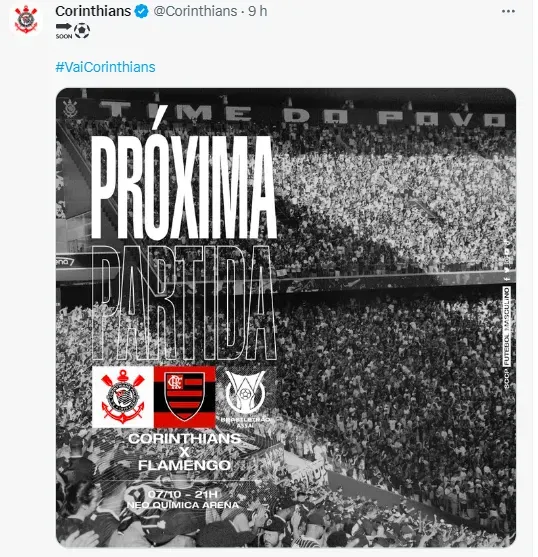This screenshot has width=538, height=557.
Task: Click the blue verified badge
Action: click(142, 11)
